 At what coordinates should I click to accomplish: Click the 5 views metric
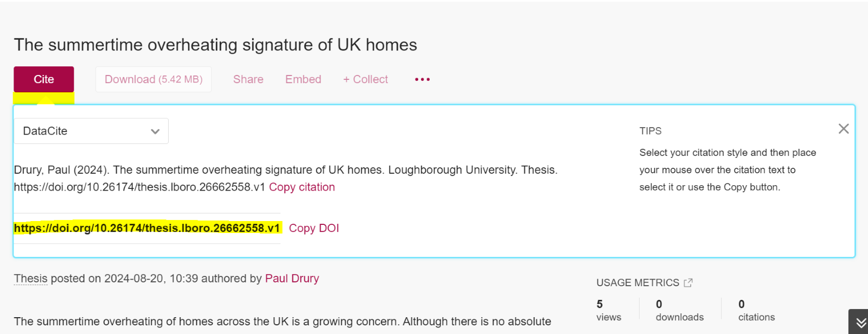(609, 310)
